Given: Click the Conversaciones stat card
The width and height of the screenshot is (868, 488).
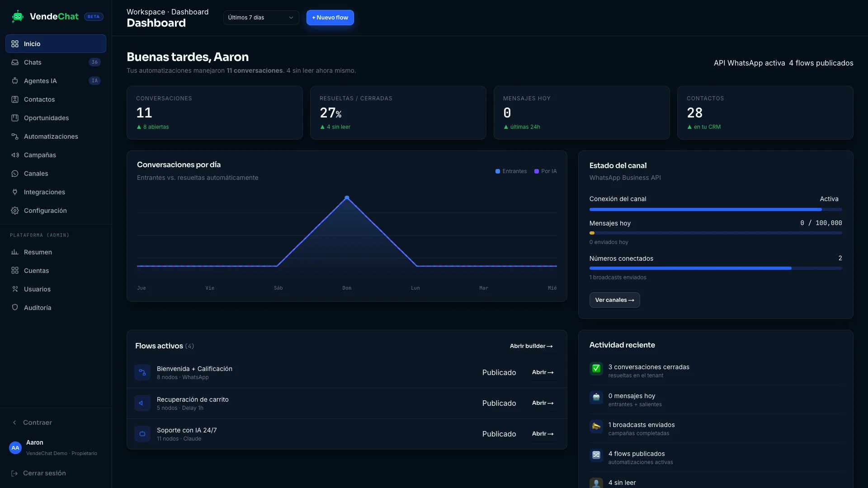Looking at the screenshot, I should (215, 113).
